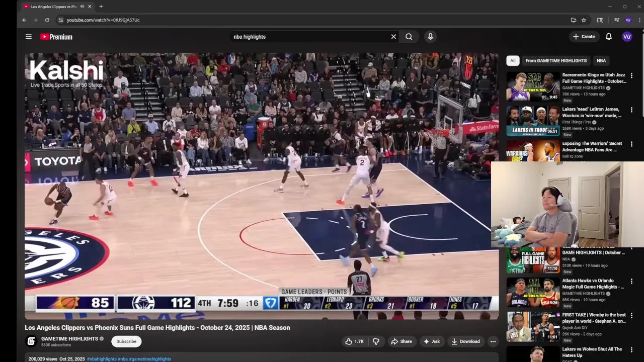This screenshot has height=362, width=644.
Task: Subscribe to GAMETIME HIGHLIGHTS
Action: [126, 341]
